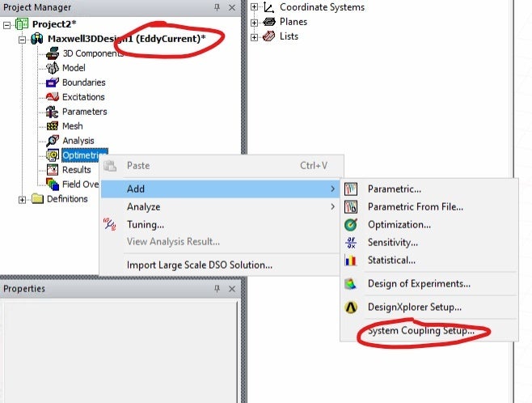Click the Definitions folder label
Viewport: 532px width, 403px height.
pyautogui.click(x=67, y=198)
